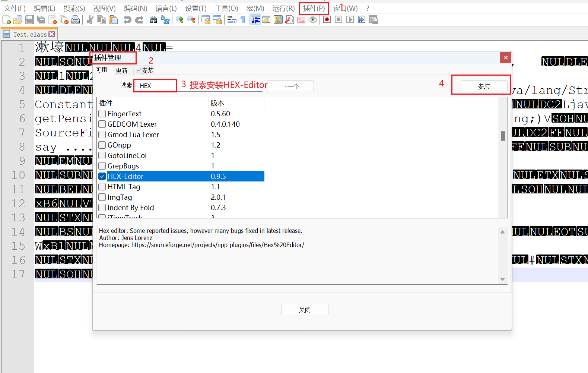Save the current file using toolbar icon
This screenshot has height=373, width=588.
click(29, 20)
